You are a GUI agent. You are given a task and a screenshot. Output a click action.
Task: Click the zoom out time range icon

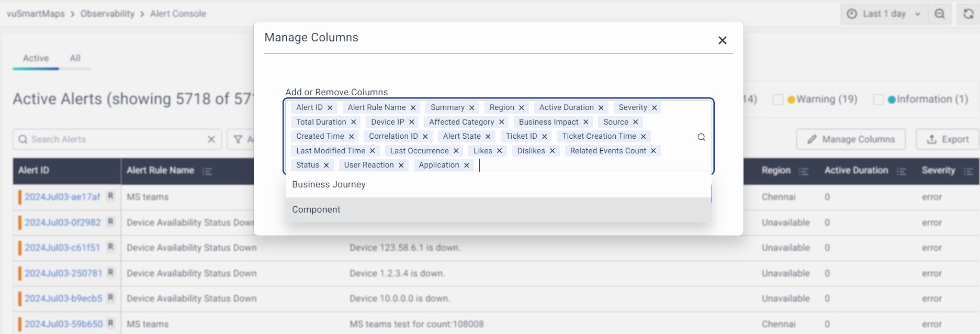[x=940, y=14]
